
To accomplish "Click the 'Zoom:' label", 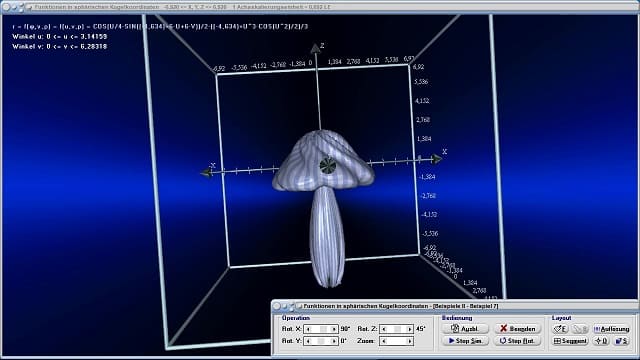I will point(366,341).
